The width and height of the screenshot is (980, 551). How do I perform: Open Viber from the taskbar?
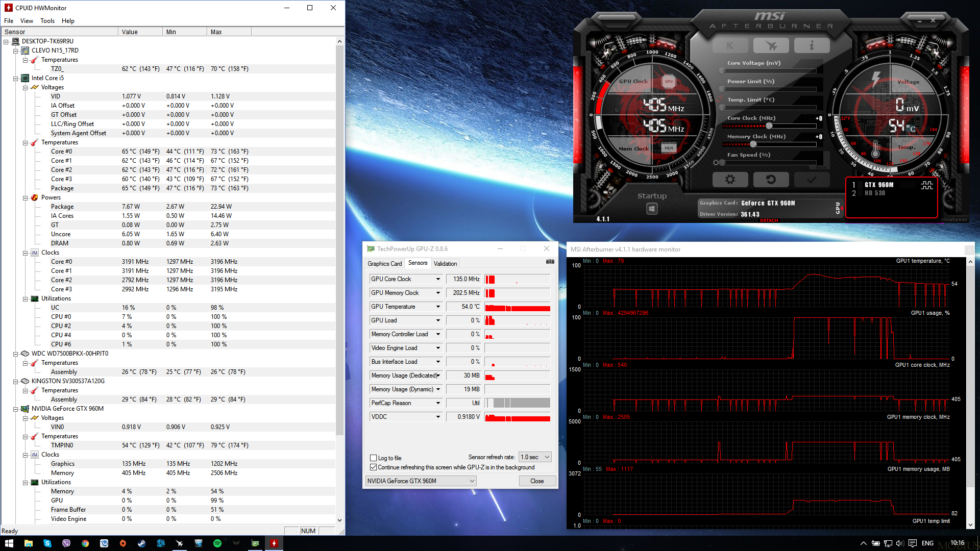coord(66,543)
